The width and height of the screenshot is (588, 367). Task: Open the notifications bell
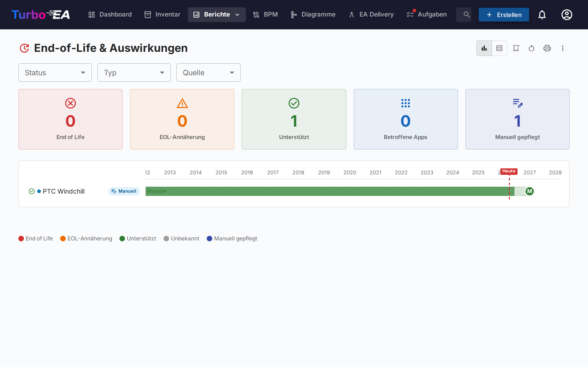(x=542, y=14)
